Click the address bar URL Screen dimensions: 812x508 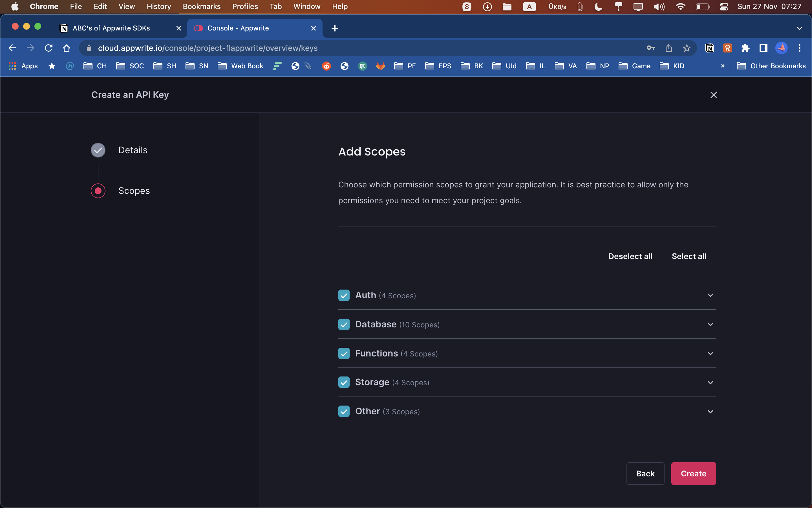point(208,48)
